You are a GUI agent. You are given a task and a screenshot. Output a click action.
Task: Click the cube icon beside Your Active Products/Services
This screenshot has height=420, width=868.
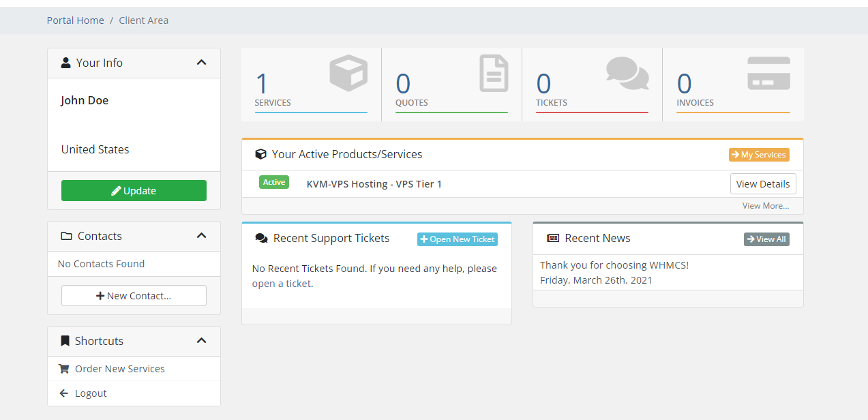coord(260,154)
